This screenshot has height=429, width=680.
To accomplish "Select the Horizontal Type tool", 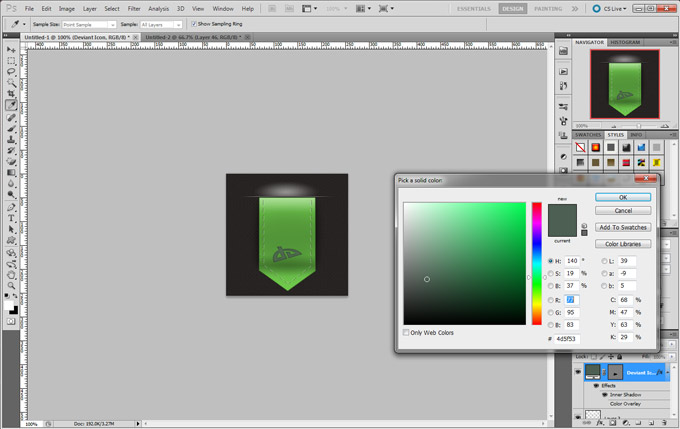I will click(12, 217).
